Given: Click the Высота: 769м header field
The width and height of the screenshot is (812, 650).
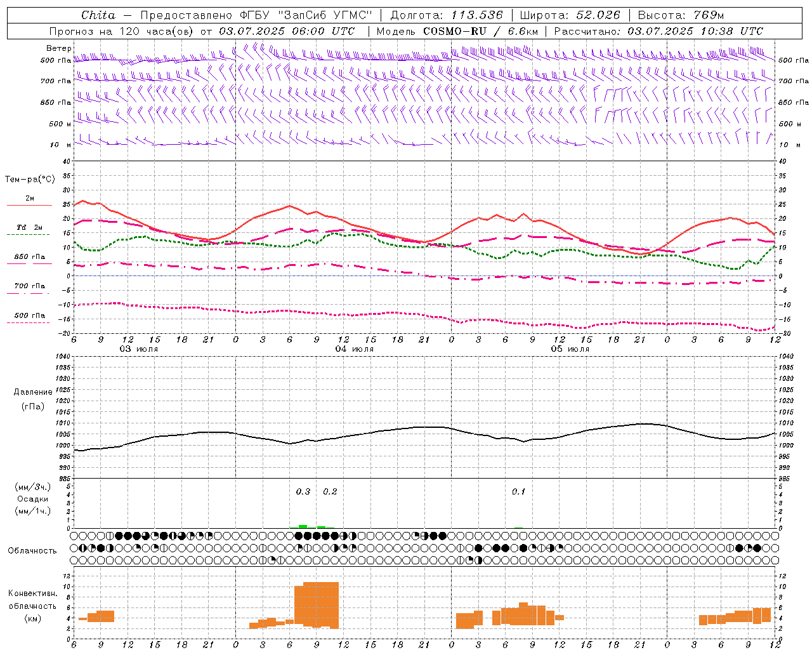Looking at the screenshot, I should [681, 15].
